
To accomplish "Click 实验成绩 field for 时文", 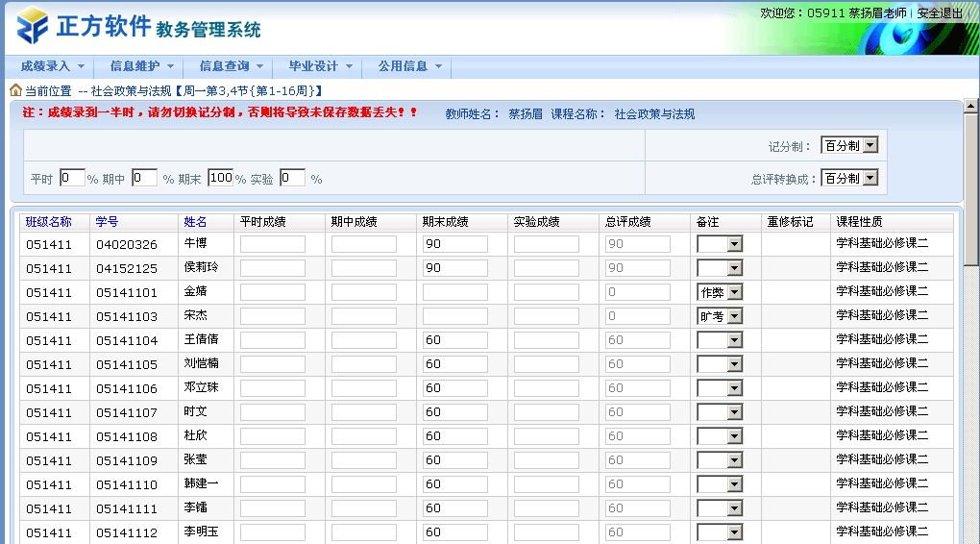I will (547, 412).
